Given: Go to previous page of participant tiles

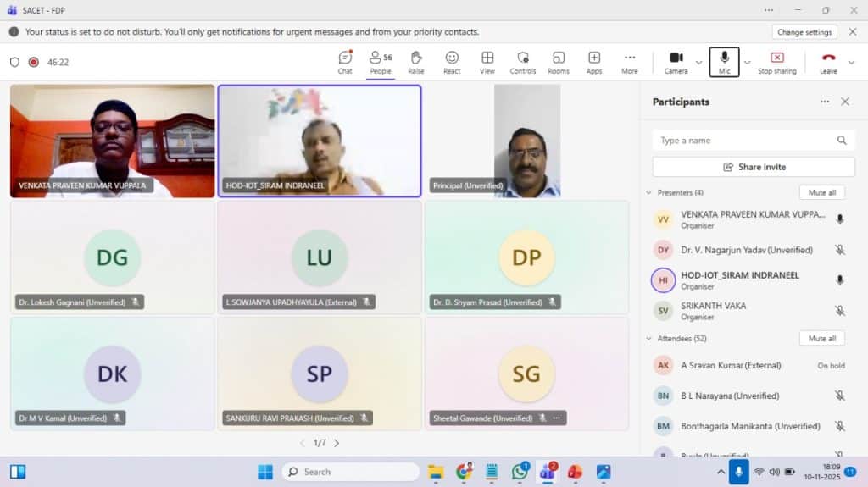Looking at the screenshot, I should coord(303,443).
